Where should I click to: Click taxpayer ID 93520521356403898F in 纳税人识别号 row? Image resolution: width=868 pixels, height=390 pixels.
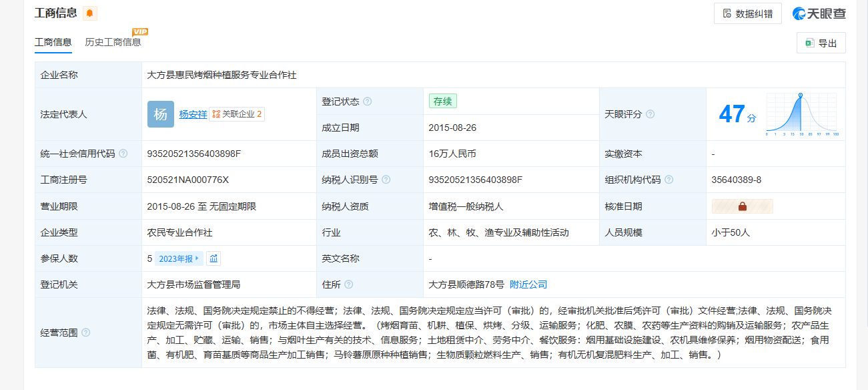point(476,180)
